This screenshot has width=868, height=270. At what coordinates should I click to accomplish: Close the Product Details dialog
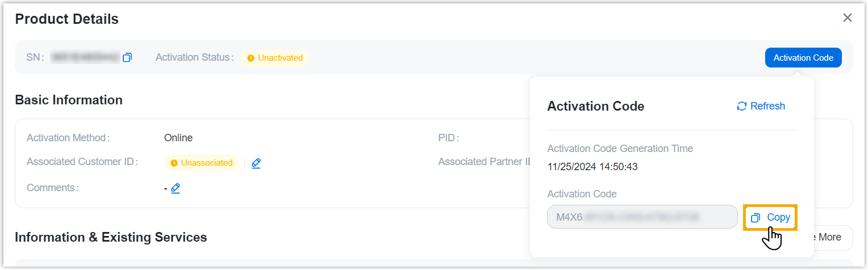pyautogui.click(x=848, y=18)
